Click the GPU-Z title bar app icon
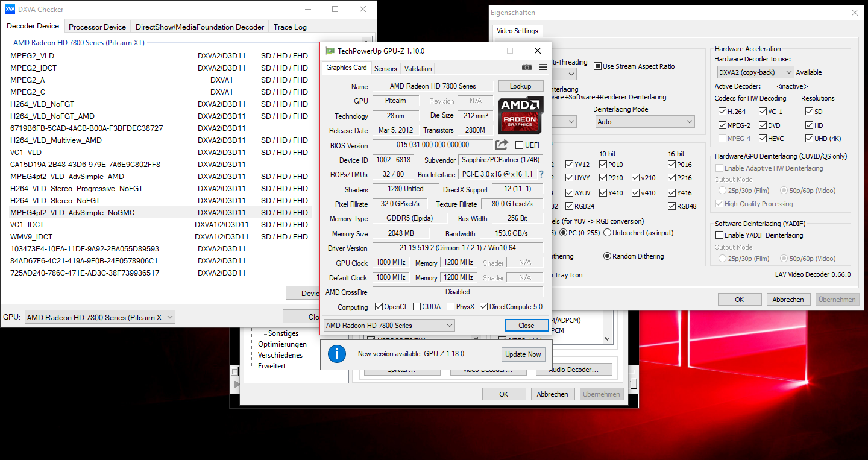This screenshot has height=460, width=868. (330, 51)
